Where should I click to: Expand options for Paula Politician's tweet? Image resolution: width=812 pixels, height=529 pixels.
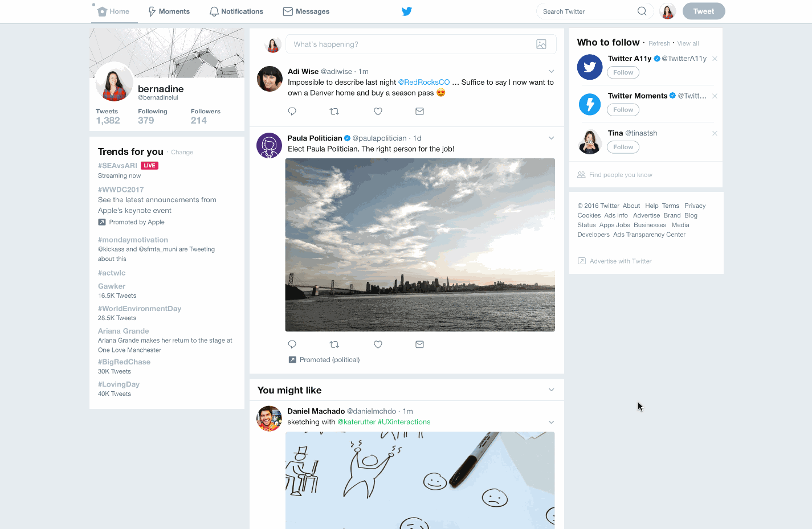click(x=551, y=138)
